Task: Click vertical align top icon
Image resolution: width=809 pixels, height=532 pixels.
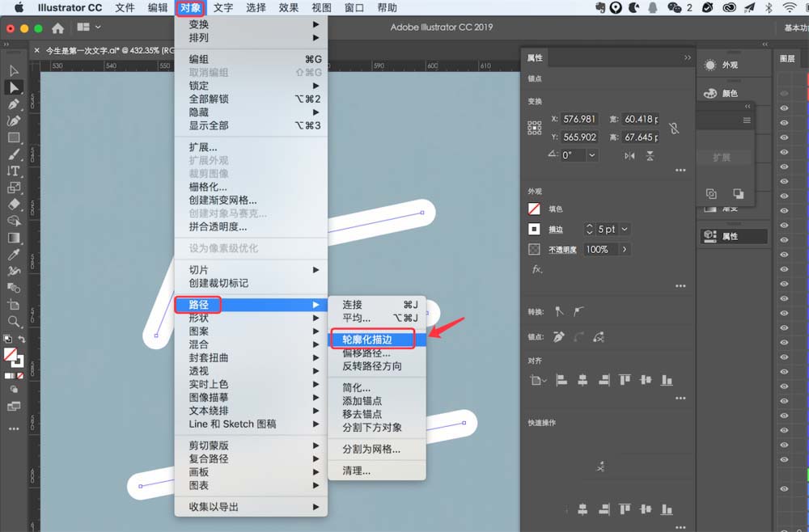Action: 625,381
